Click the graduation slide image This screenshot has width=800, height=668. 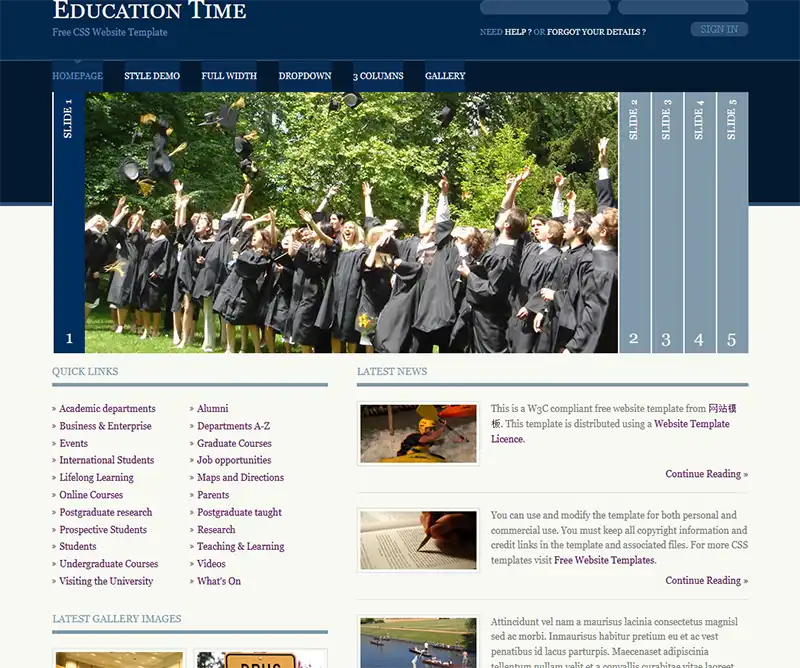coord(351,222)
